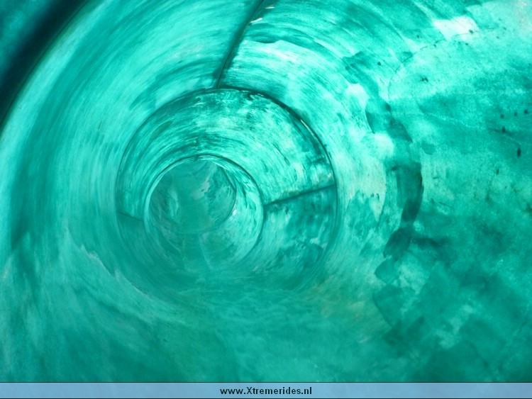Viewport: 532px width, 399px height.
Task: Click the blue footer bar left of watermark
Action: coord(106,391)
